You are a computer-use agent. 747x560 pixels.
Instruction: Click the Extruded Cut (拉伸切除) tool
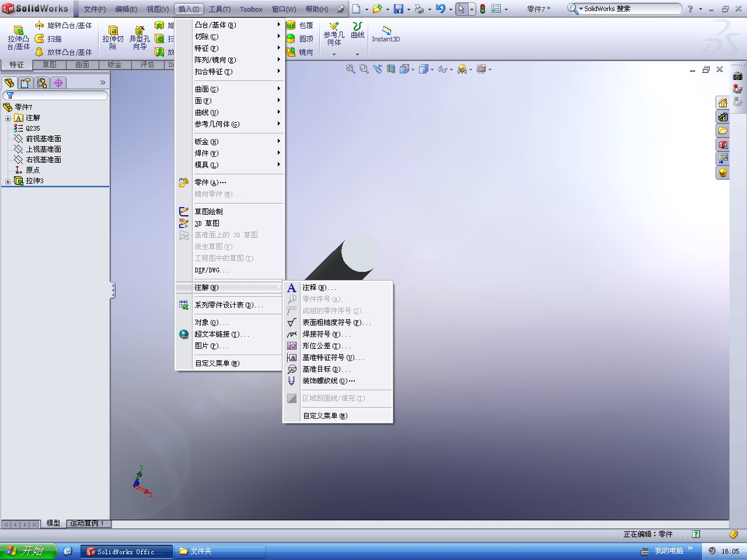point(113,38)
